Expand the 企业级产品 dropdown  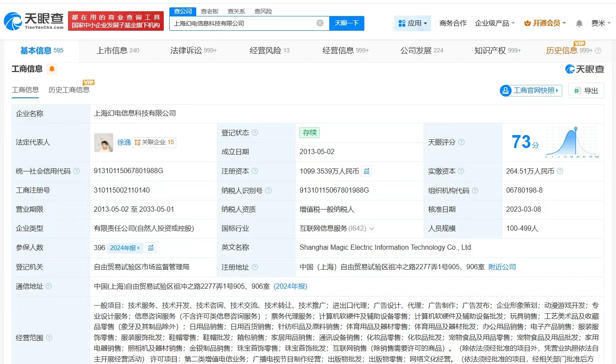(x=495, y=23)
